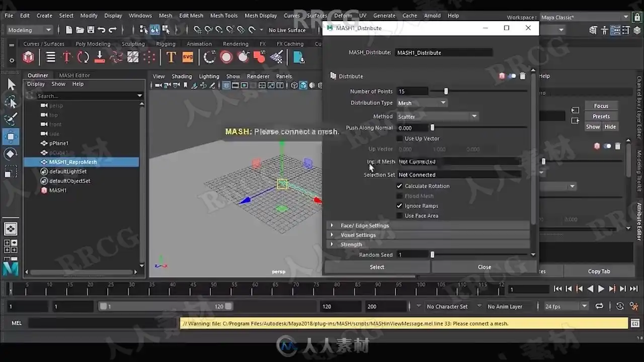The image size is (644, 362).
Task: Expand the Strength section
Action: pyautogui.click(x=429, y=245)
